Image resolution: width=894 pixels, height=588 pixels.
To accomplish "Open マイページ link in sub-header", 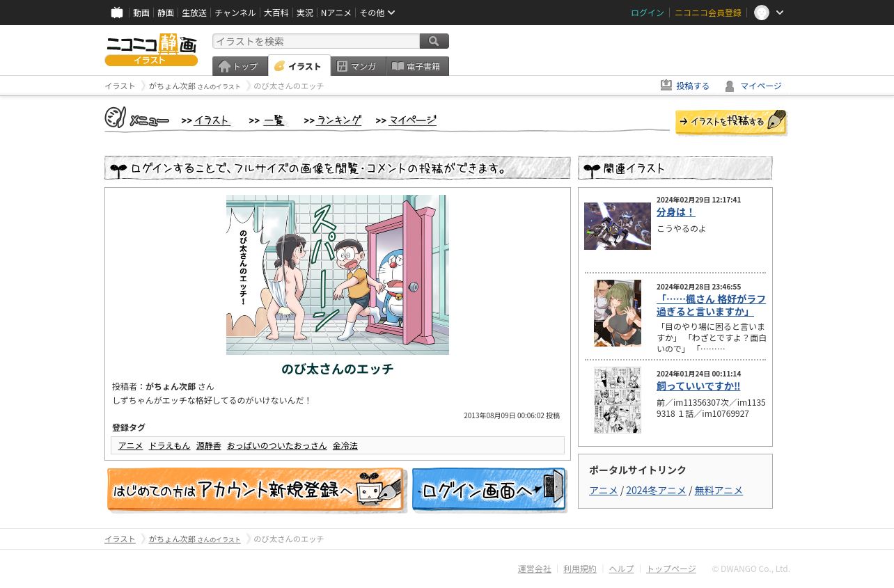I will (x=761, y=86).
